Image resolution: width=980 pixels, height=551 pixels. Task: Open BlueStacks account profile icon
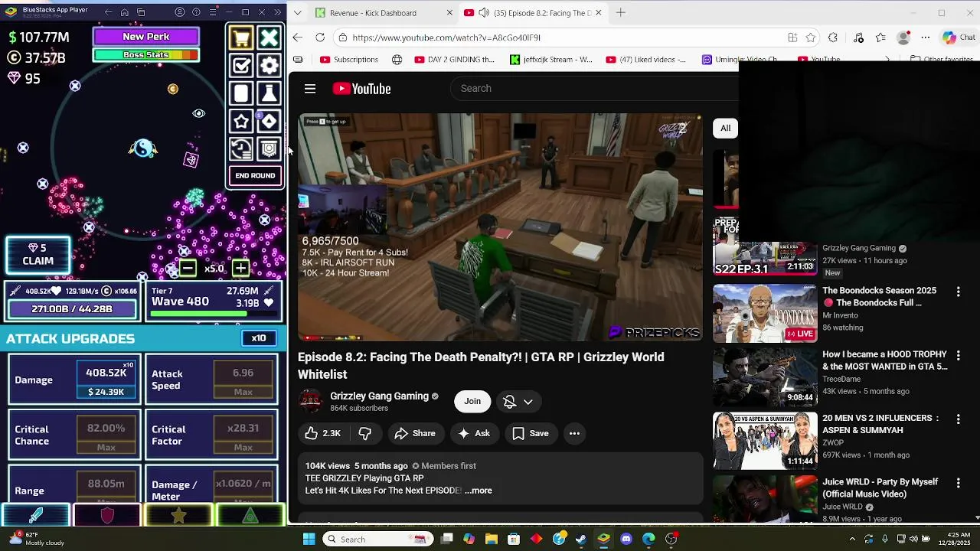(x=180, y=12)
